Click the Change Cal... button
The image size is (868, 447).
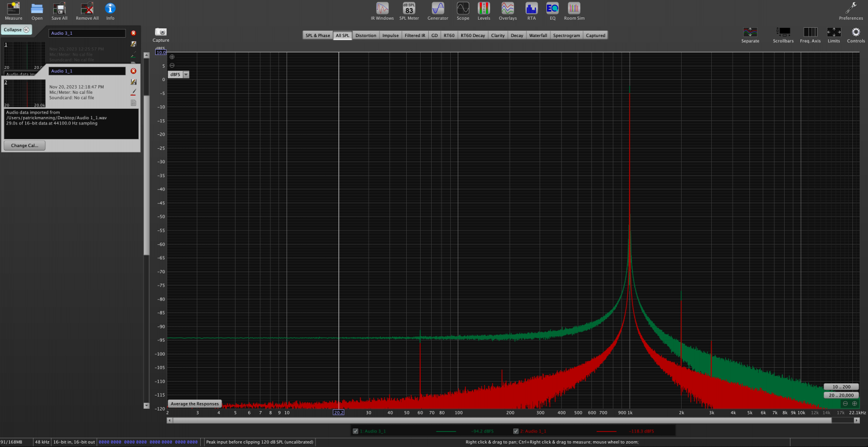coord(24,145)
